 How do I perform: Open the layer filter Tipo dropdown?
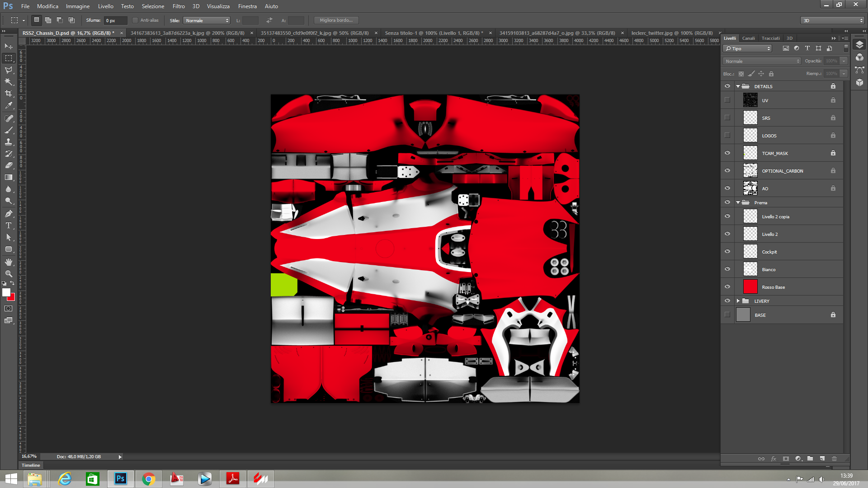point(747,48)
